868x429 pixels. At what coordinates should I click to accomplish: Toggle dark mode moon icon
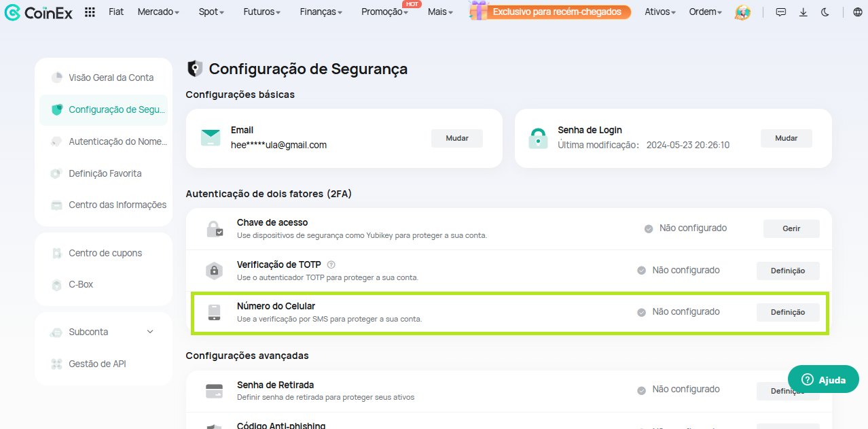tap(825, 12)
